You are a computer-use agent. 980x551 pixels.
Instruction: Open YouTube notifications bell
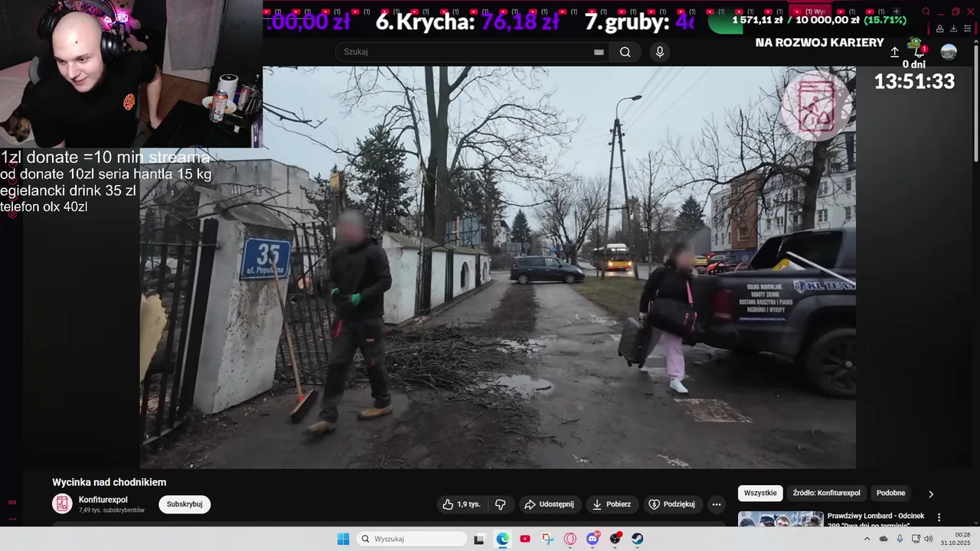(920, 51)
